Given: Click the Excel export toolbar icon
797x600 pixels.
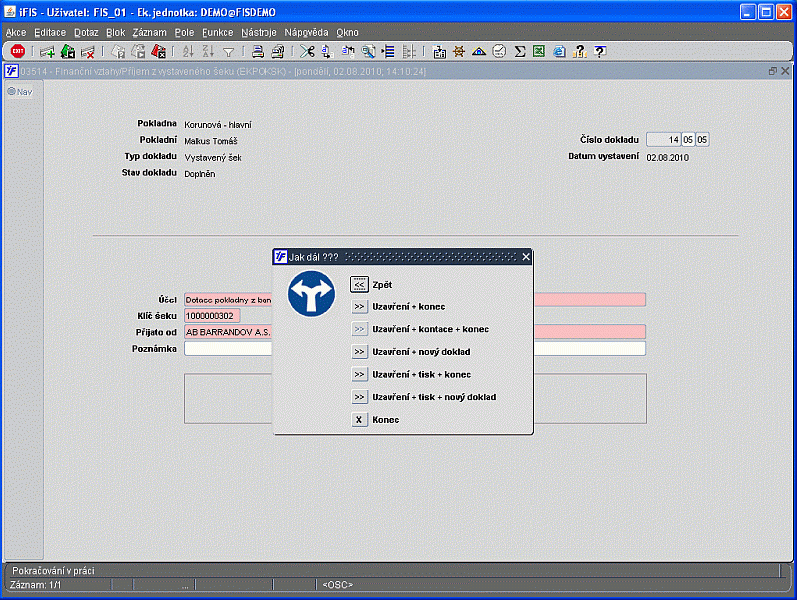Looking at the screenshot, I should 539,51.
